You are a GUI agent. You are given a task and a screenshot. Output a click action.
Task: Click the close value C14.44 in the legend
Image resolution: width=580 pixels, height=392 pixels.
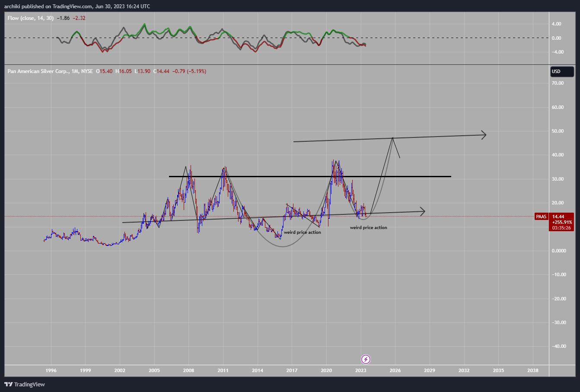tap(161, 71)
